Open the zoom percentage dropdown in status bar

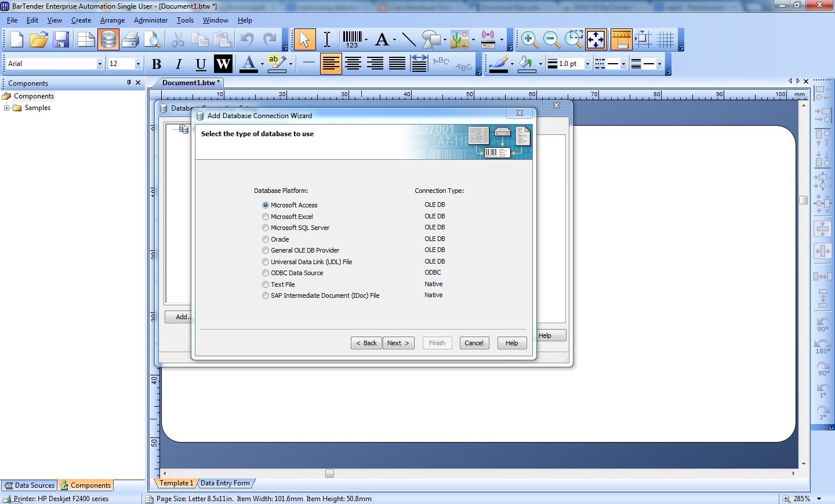[x=819, y=499]
